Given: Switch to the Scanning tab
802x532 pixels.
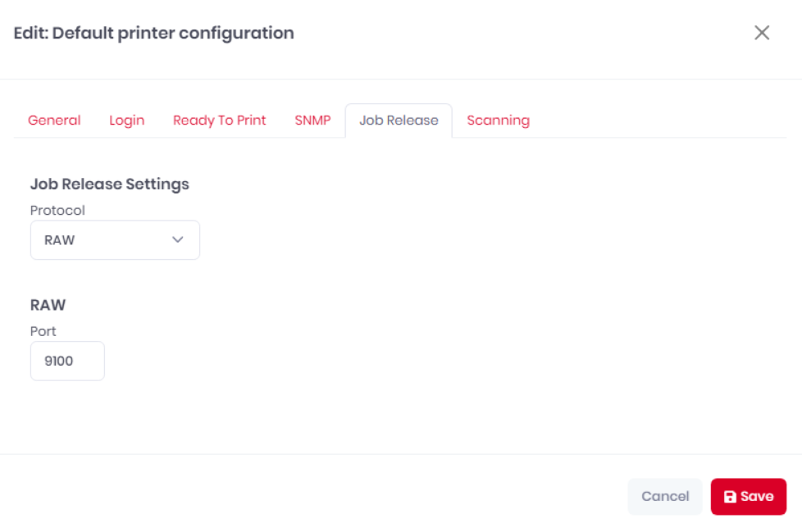Looking at the screenshot, I should point(499,120).
